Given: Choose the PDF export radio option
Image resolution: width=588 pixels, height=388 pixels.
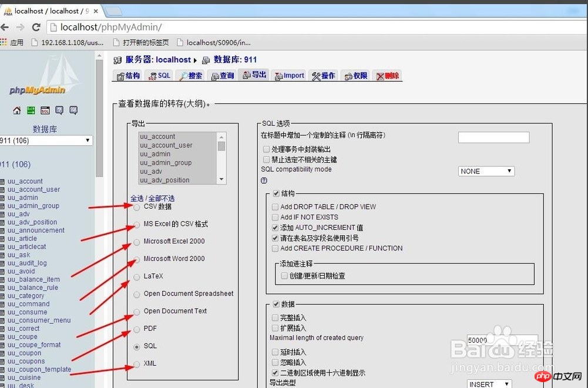Looking at the screenshot, I should 137,329.
